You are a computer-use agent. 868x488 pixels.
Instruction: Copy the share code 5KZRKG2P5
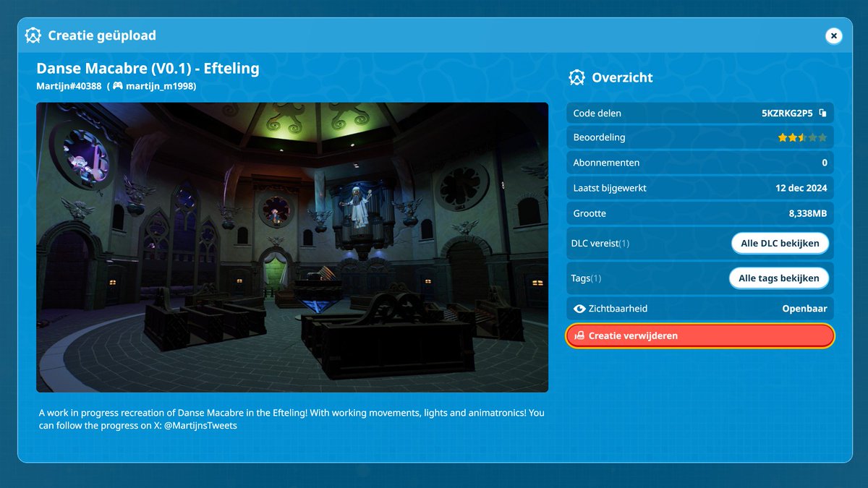pyautogui.click(x=822, y=114)
